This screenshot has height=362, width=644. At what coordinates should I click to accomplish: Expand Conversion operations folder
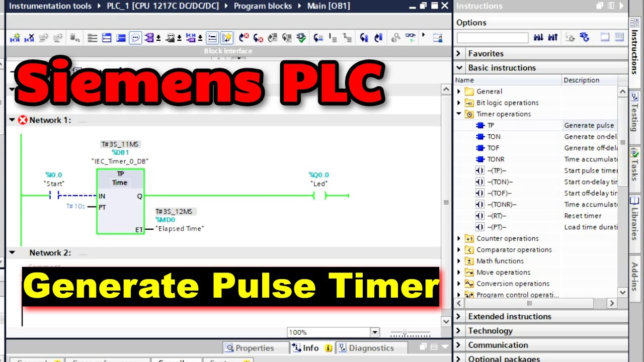[458, 284]
